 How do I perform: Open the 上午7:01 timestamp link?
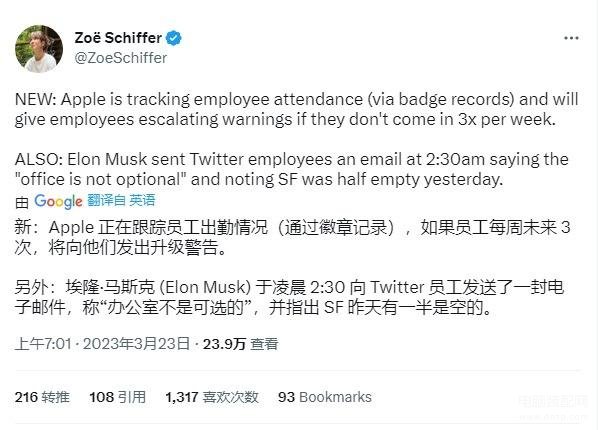[43, 344]
